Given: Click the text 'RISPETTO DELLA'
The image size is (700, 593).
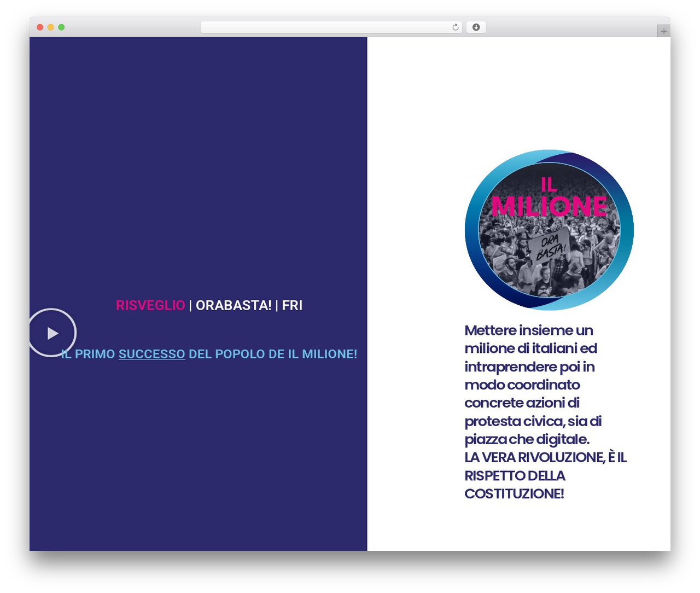Looking at the screenshot, I should tap(515, 476).
